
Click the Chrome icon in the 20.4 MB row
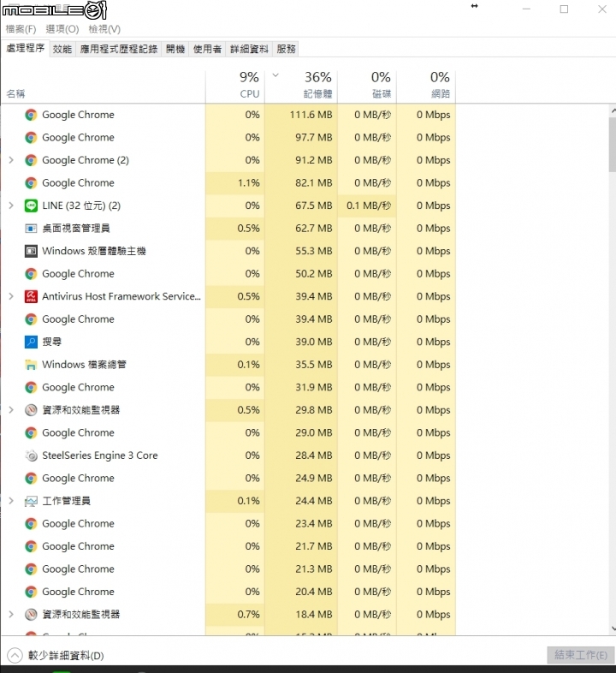click(31, 593)
